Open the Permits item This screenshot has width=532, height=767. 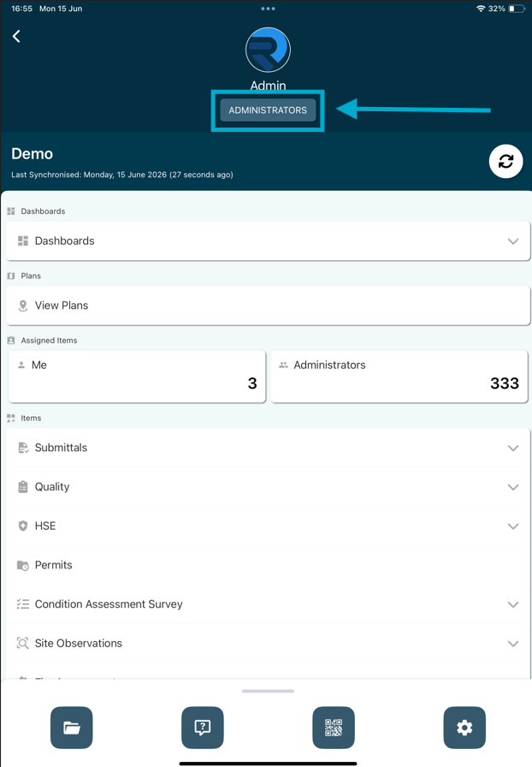pos(268,565)
